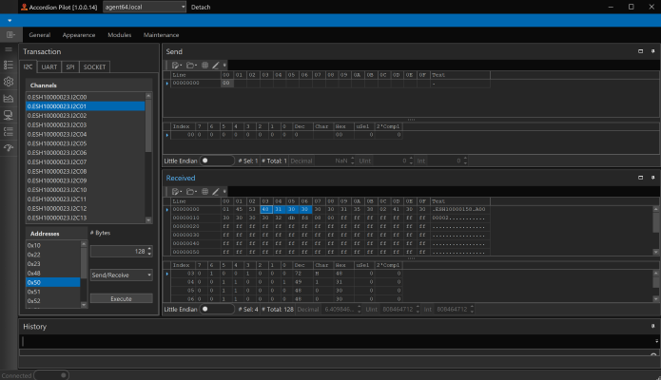Select address 0x48
Image resolution: width=661 pixels, height=380 pixels.
click(x=53, y=273)
